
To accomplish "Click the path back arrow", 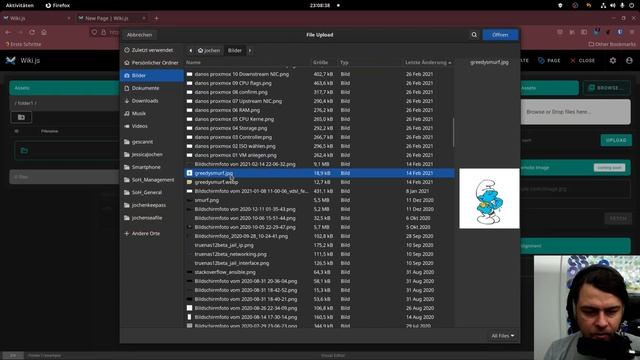I will 190,50.
